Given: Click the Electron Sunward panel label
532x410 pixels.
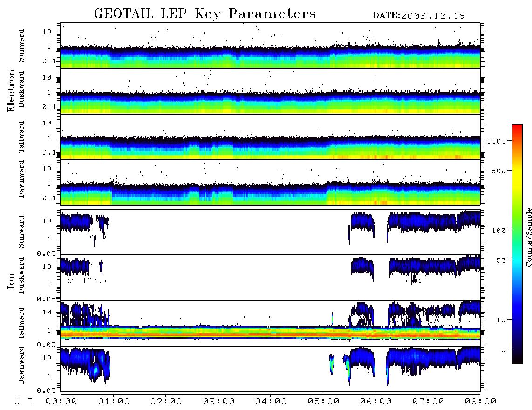Looking at the screenshot, I should tap(21, 46).
